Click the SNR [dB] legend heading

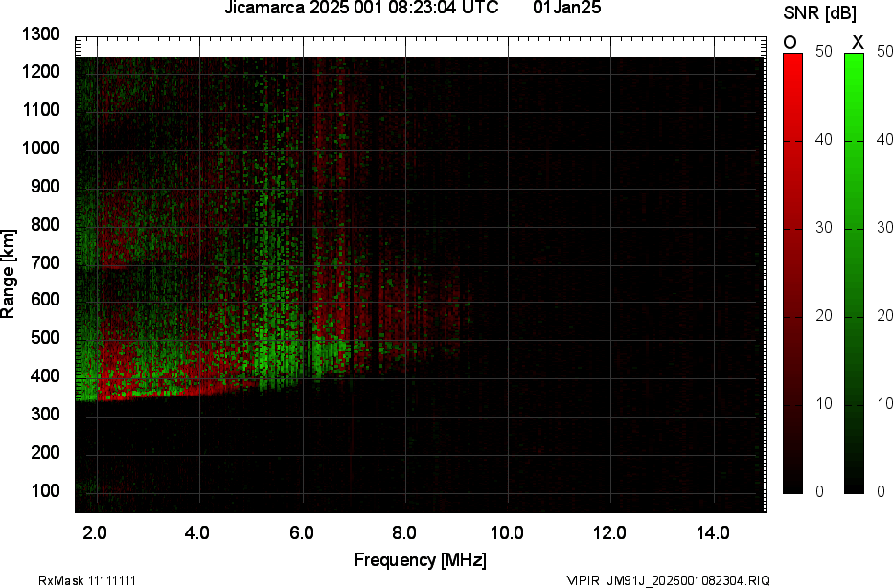coord(819,13)
